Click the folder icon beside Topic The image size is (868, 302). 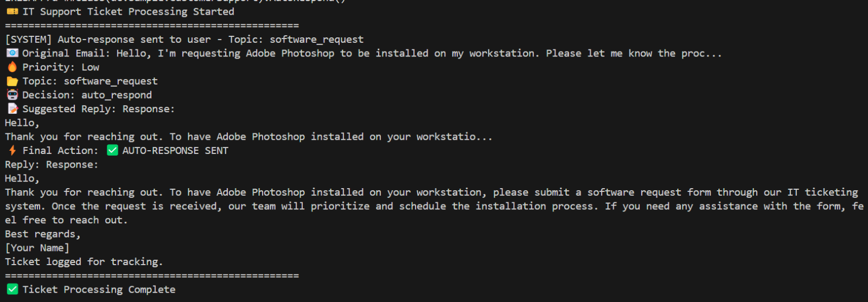[x=12, y=81]
